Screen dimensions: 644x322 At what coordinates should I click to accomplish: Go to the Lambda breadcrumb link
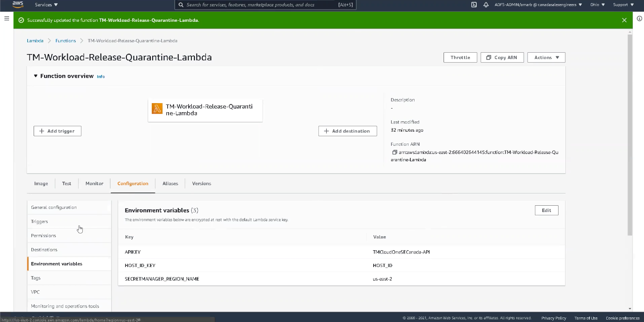pyautogui.click(x=35, y=41)
